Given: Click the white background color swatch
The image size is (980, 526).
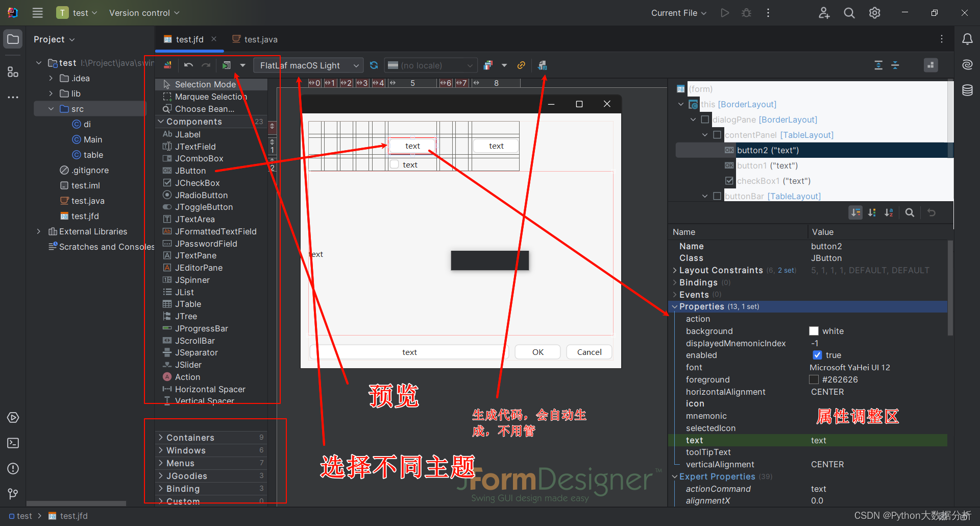Looking at the screenshot, I should tap(814, 331).
